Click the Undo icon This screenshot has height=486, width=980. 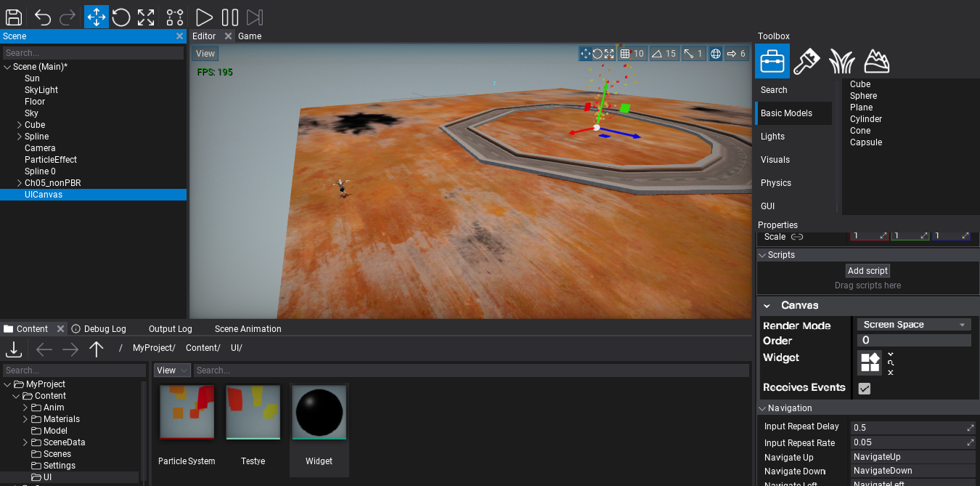click(x=42, y=17)
